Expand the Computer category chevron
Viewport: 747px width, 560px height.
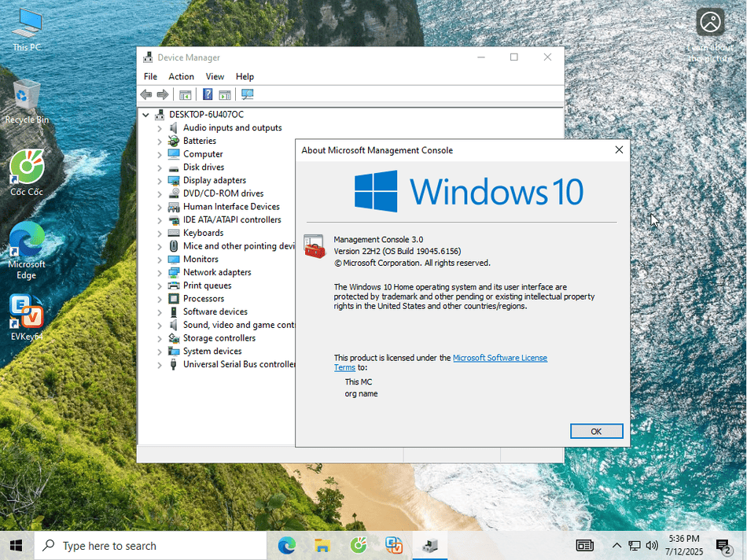pyautogui.click(x=160, y=154)
